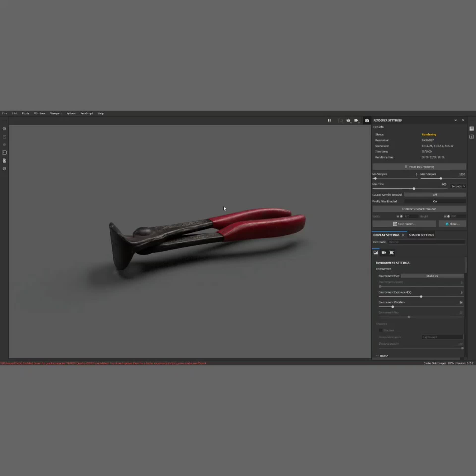This screenshot has height=476, width=476.
Task: Click the Environment Rotation slider handle
Action: [x=393, y=307]
